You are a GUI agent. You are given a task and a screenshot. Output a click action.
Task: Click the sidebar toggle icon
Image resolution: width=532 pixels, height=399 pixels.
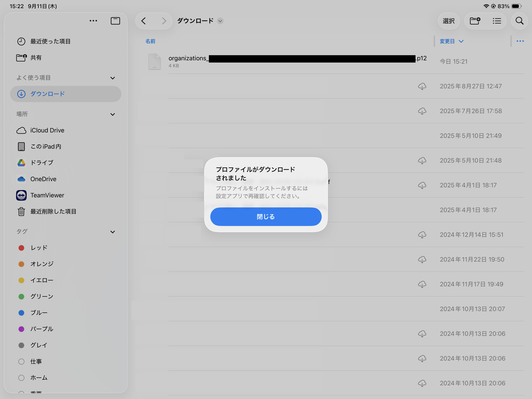(115, 21)
